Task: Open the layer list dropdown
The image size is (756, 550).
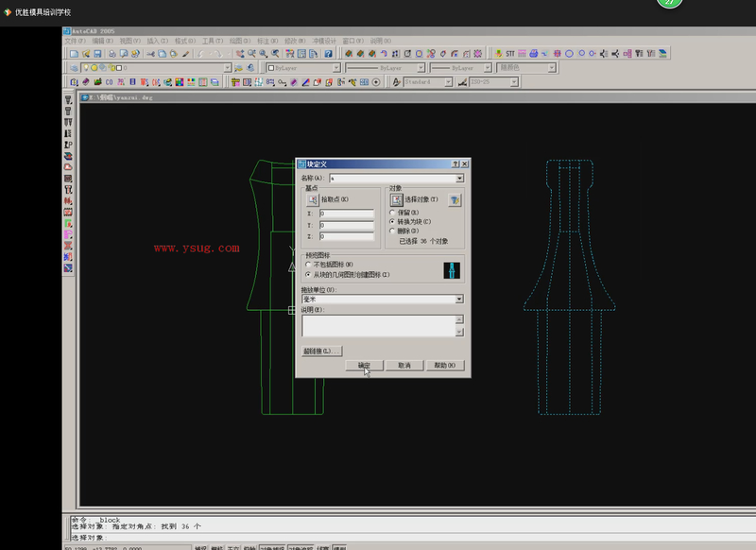Action: (x=228, y=68)
